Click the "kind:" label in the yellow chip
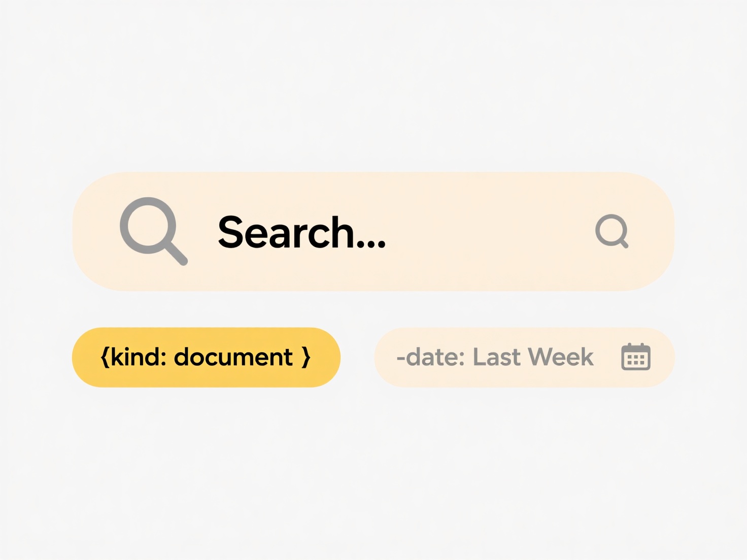The image size is (747, 560). 138,357
